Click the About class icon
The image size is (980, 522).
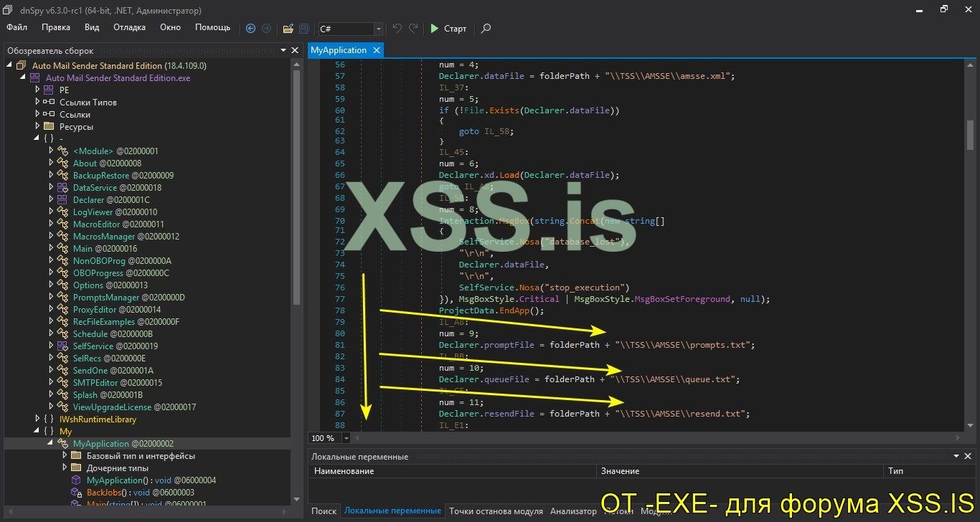tap(62, 163)
